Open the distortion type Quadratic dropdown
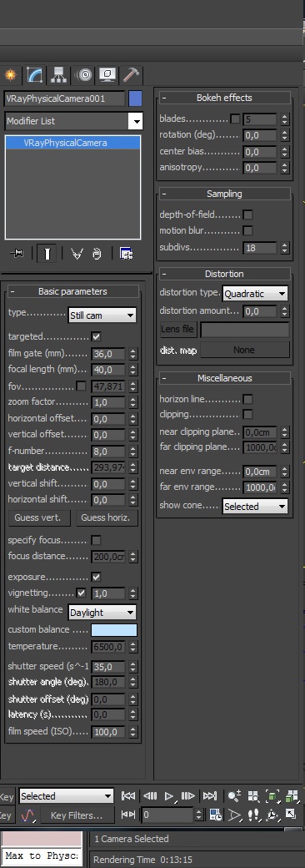Image resolution: width=305 pixels, height=868 pixels. [255, 294]
